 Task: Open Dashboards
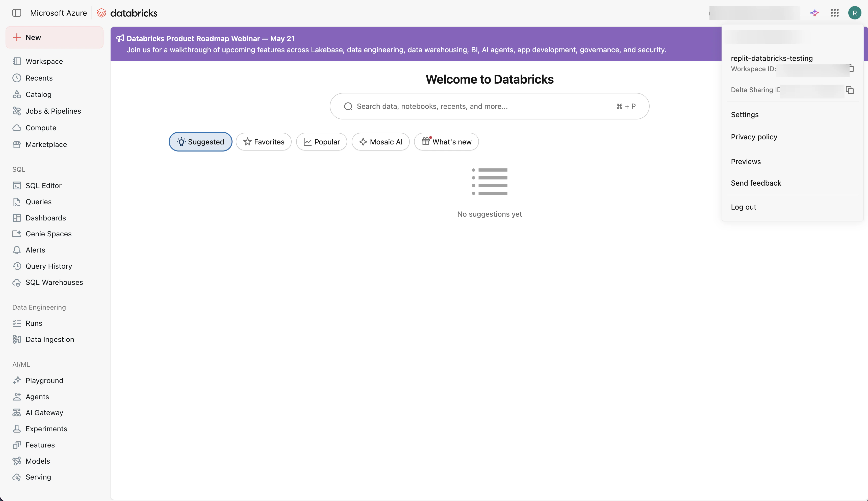point(54,218)
